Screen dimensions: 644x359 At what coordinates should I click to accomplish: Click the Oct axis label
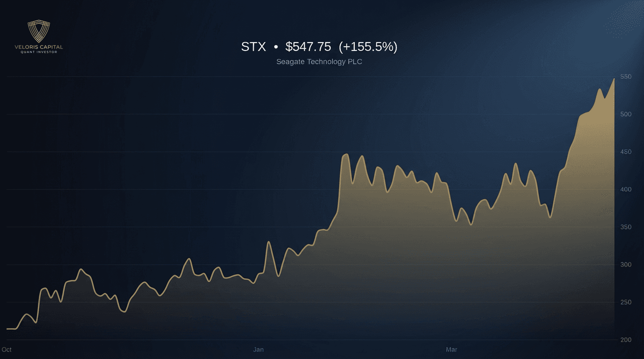7,349
